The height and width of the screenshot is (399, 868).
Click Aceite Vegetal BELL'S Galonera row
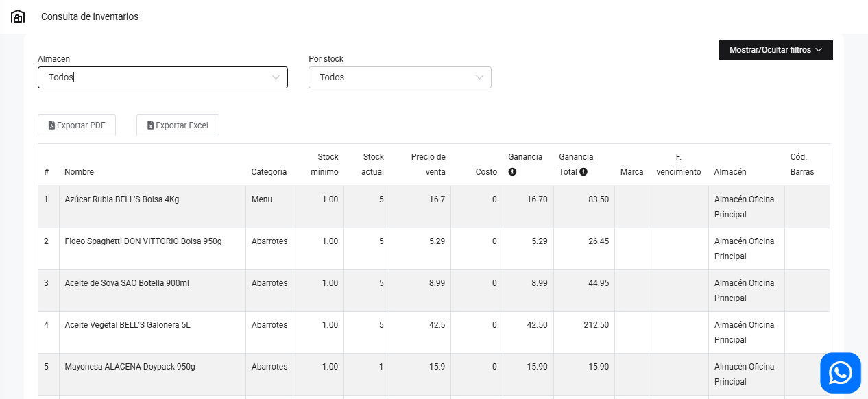[x=127, y=325]
